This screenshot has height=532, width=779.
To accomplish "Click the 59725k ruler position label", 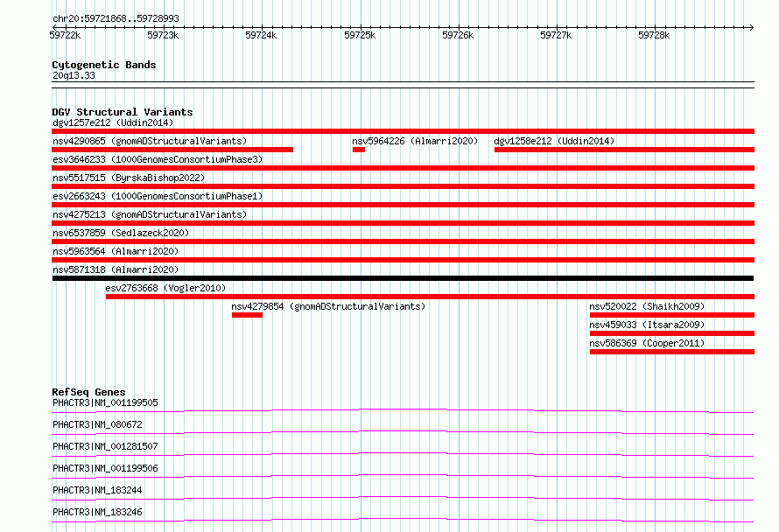I will point(360,35).
